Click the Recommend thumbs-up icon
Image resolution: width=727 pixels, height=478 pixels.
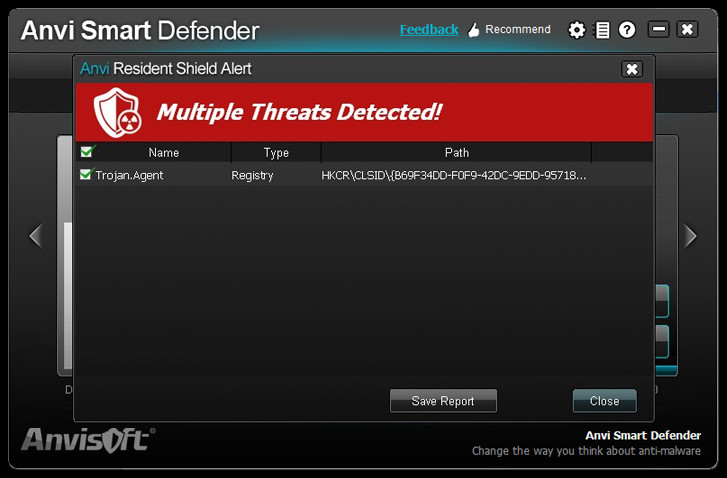473,30
